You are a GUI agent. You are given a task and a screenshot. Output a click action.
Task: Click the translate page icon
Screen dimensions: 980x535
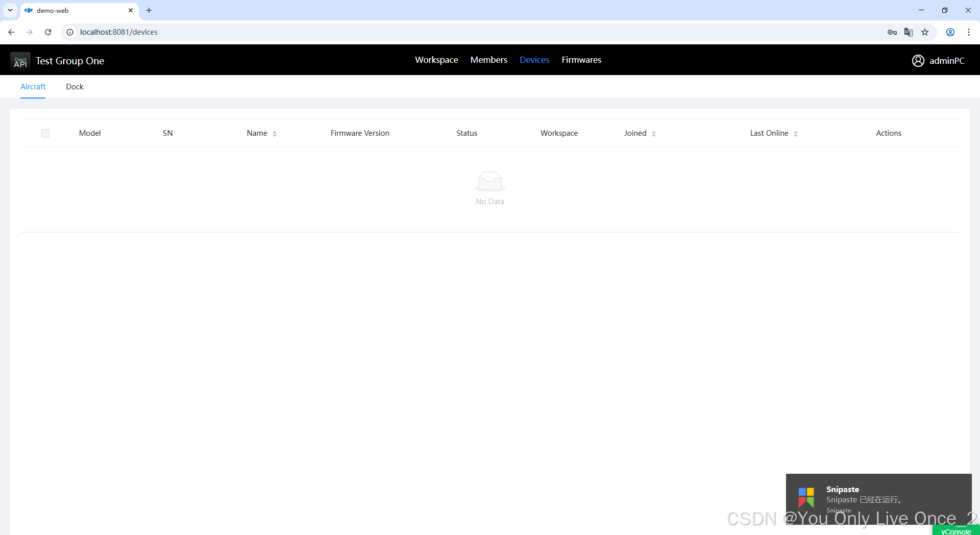909,32
